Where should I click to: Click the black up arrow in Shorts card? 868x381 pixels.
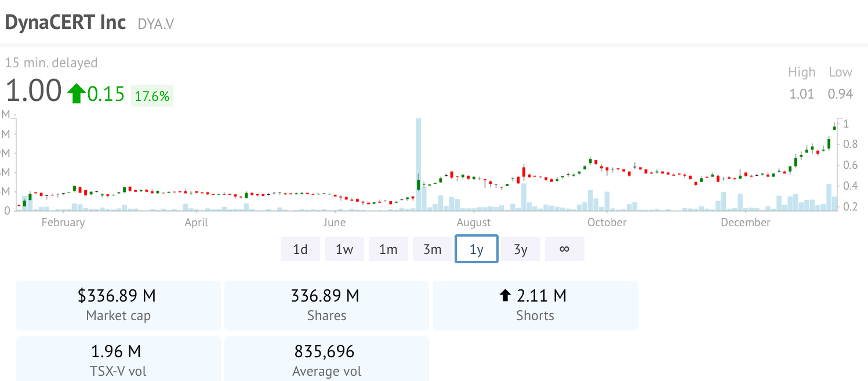[x=505, y=296]
